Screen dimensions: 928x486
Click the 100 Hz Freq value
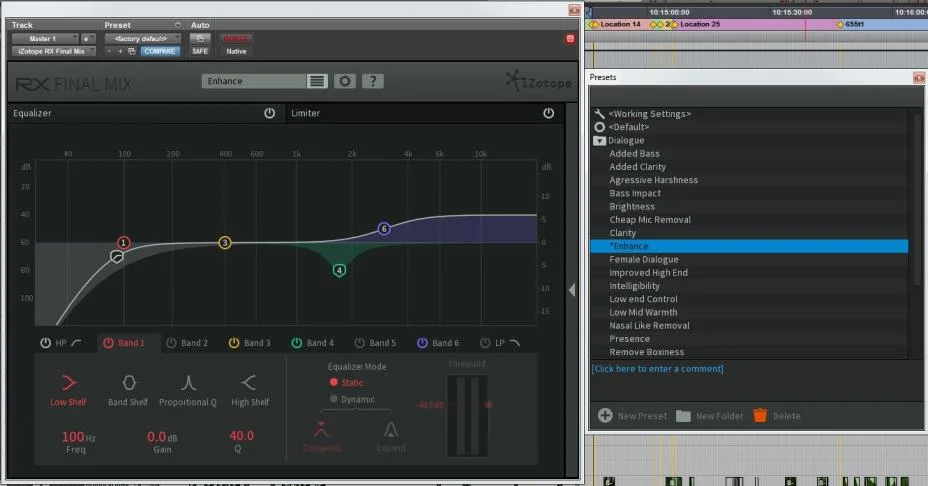(x=78, y=437)
